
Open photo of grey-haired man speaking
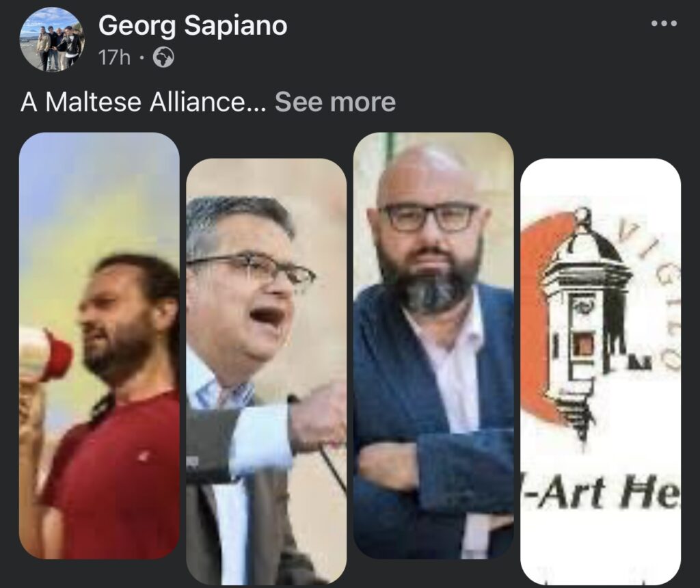[266, 371]
